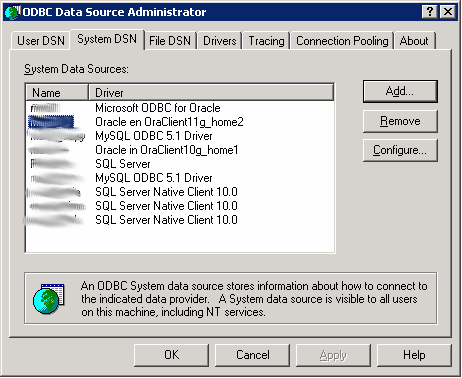Open the About tab
This screenshot has width=462, height=378.
pyautogui.click(x=414, y=41)
